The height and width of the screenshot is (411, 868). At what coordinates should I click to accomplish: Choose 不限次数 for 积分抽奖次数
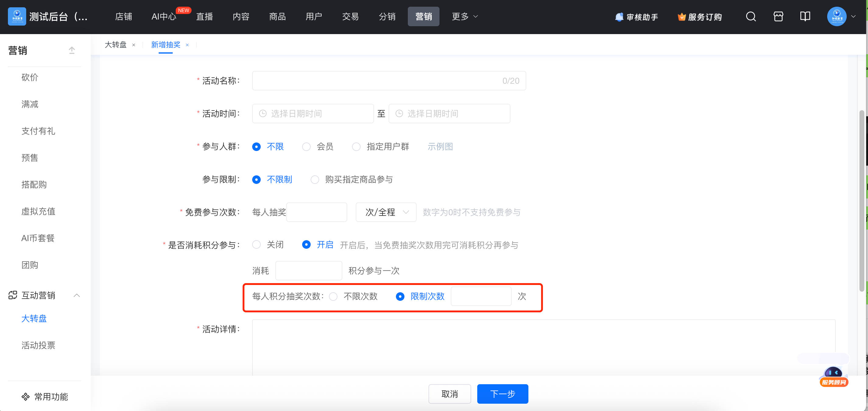pyautogui.click(x=333, y=297)
